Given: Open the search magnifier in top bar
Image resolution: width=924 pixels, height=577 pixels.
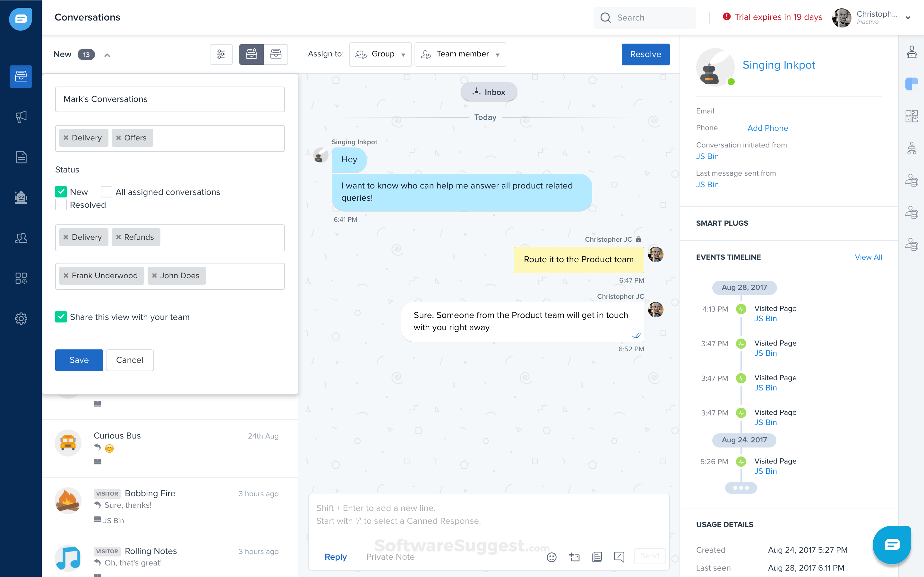Looking at the screenshot, I should point(605,18).
